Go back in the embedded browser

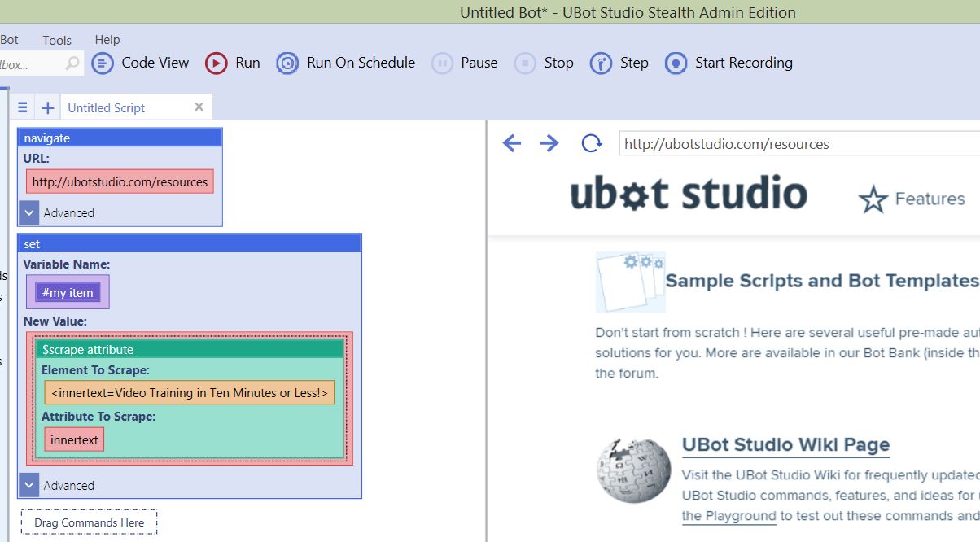point(512,144)
